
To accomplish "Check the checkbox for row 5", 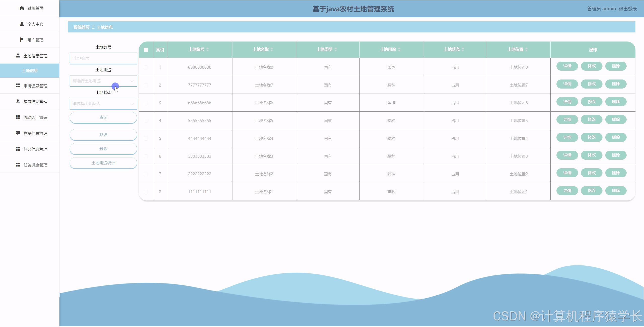I will click(146, 139).
